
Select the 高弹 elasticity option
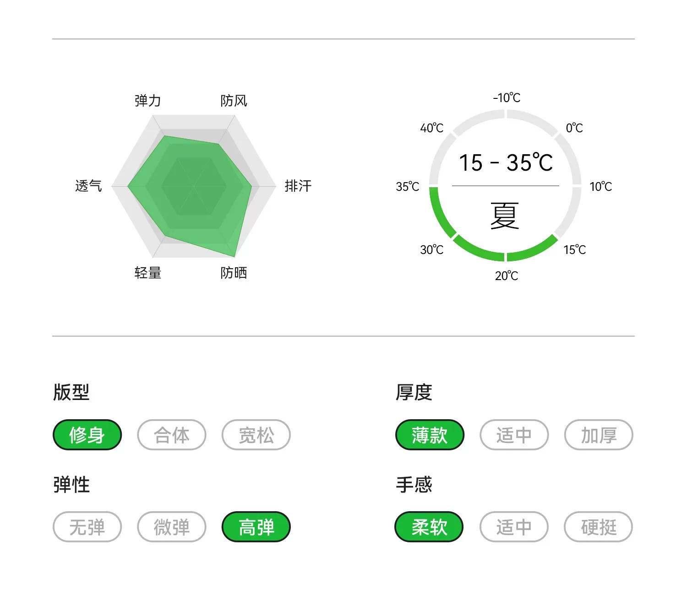pyautogui.click(x=256, y=527)
